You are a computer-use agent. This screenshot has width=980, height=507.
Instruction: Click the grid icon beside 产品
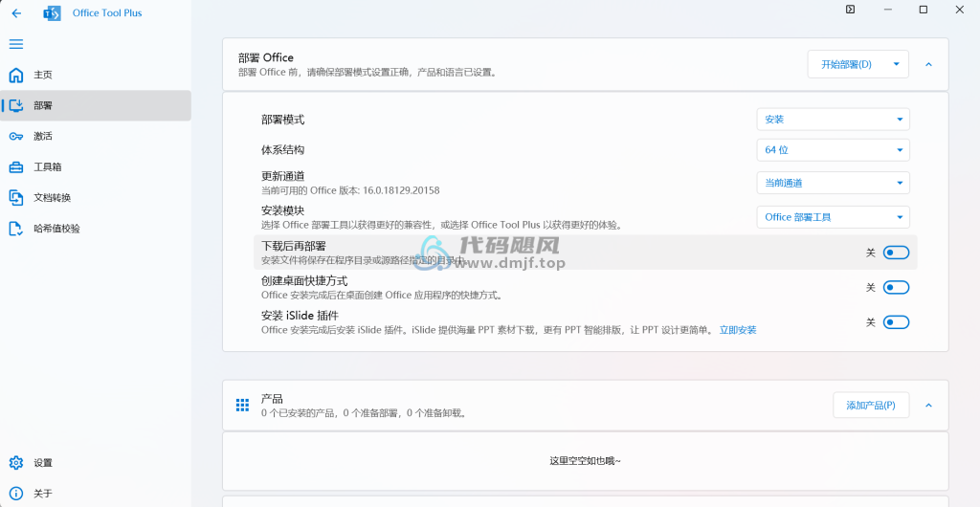[242, 406]
